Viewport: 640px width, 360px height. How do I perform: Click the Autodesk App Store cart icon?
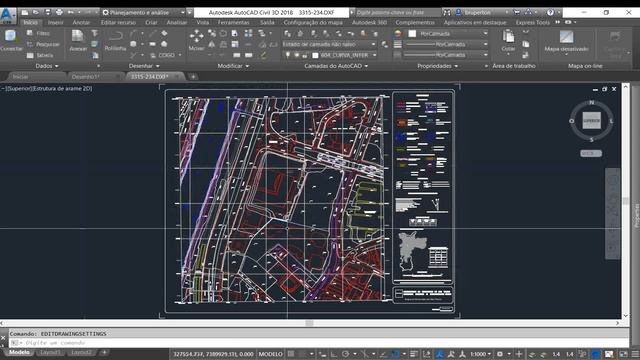click(517, 12)
